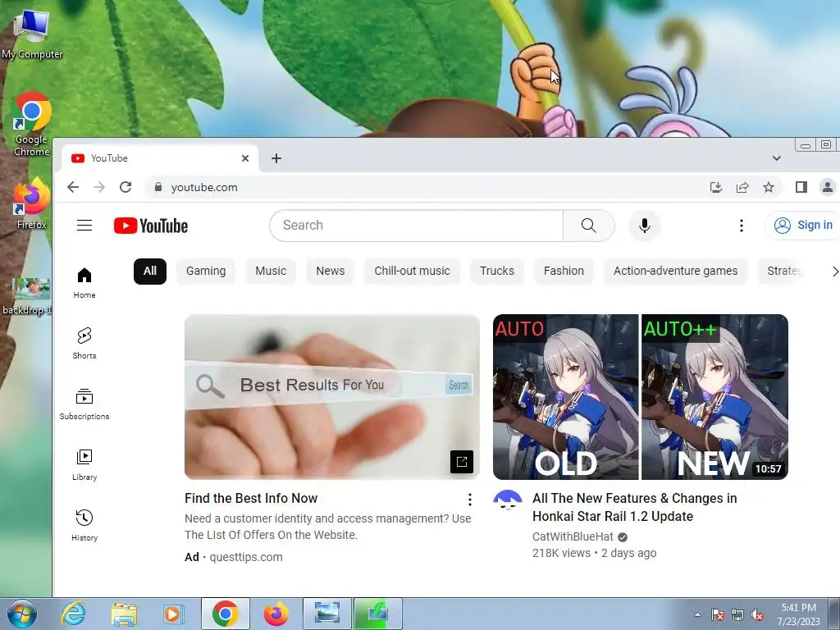Viewport: 840px width, 630px height.
Task: Switch to the YouTube browser tab
Action: pyautogui.click(x=160, y=158)
